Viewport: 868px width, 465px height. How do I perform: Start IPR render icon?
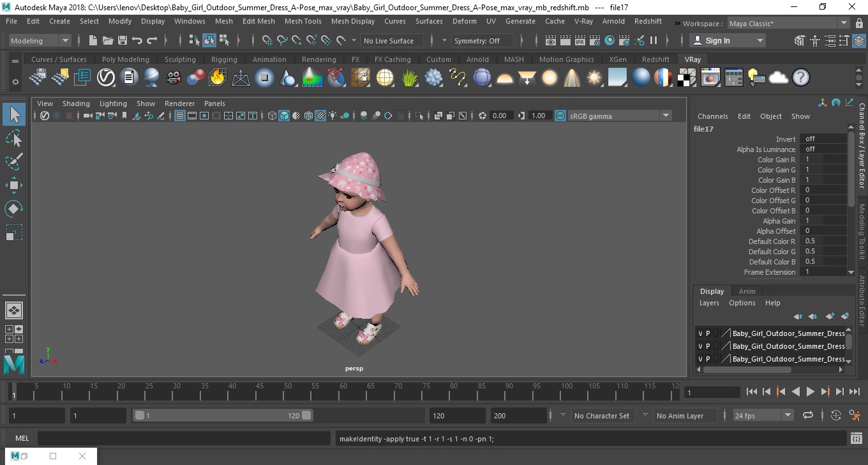click(580, 41)
